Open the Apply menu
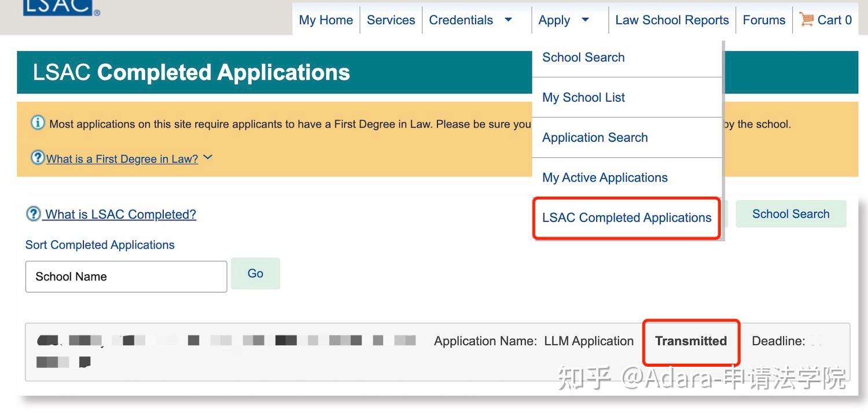Screen dimensions: 868x413 click(554, 20)
